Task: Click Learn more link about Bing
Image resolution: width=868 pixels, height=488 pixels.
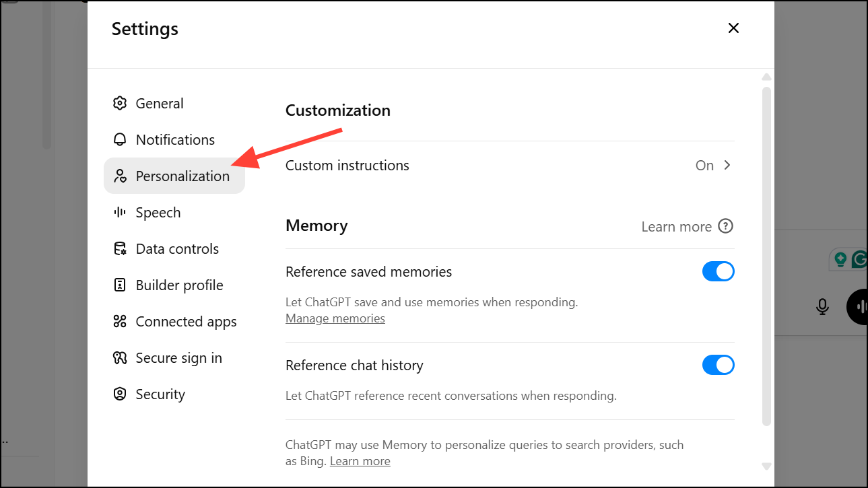Action: 360,461
